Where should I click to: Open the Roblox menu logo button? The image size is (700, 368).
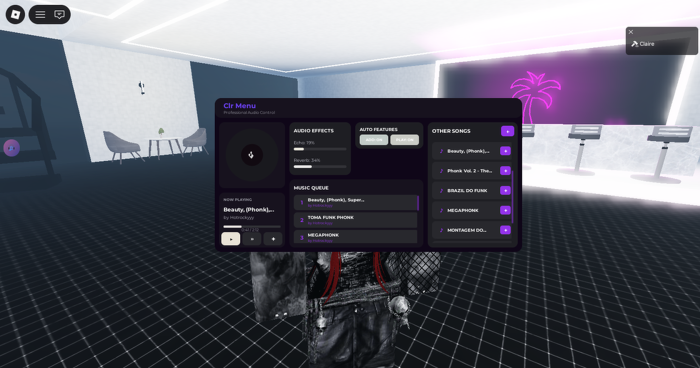coord(15,15)
